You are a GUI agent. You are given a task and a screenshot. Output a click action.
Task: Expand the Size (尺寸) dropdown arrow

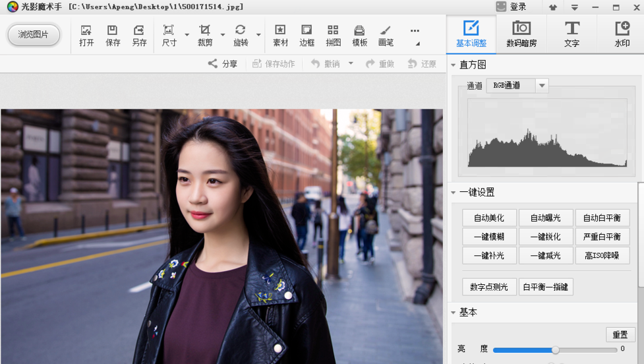(x=187, y=35)
